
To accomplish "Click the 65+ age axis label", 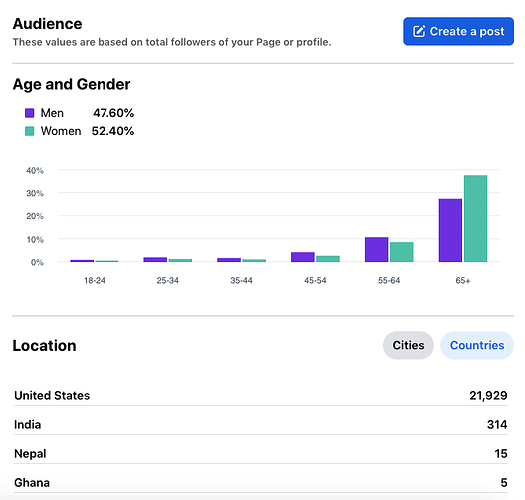I will 463,281.
